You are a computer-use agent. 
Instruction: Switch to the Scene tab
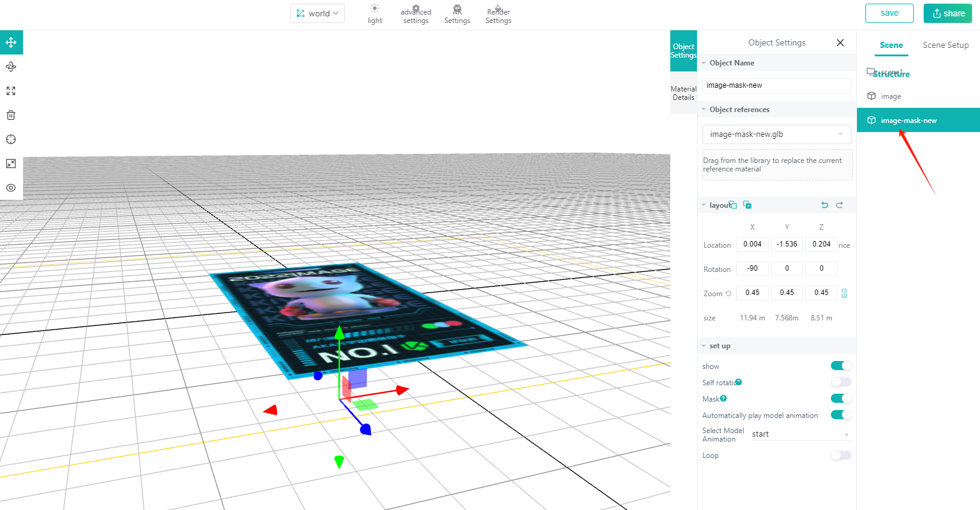pos(891,45)
